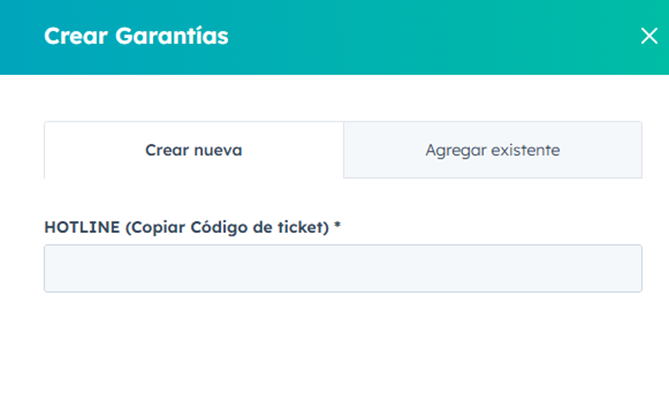Screen dimensions: 669x409
Task: Open the Agregar existente tab
Action: pos(492,150)
